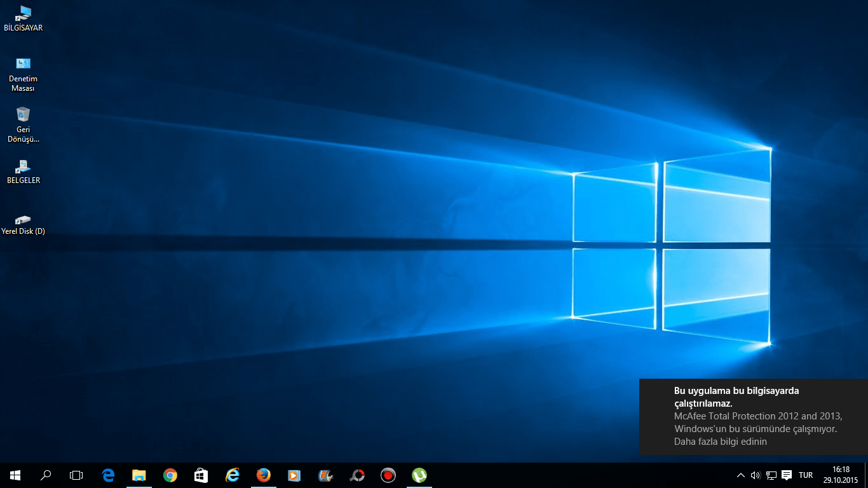Switch to uTorrent on the taskbar
868x488 pixels.
coord(419,475)
